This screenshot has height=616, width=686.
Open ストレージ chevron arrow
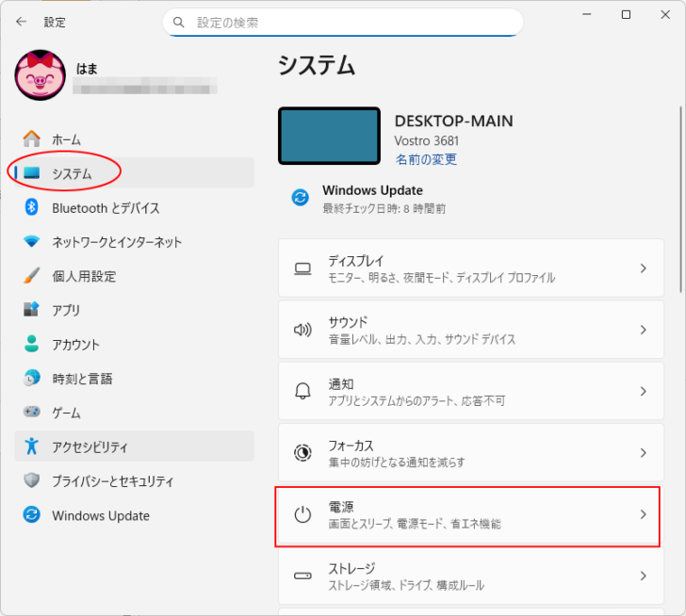(x=643, y=575)
